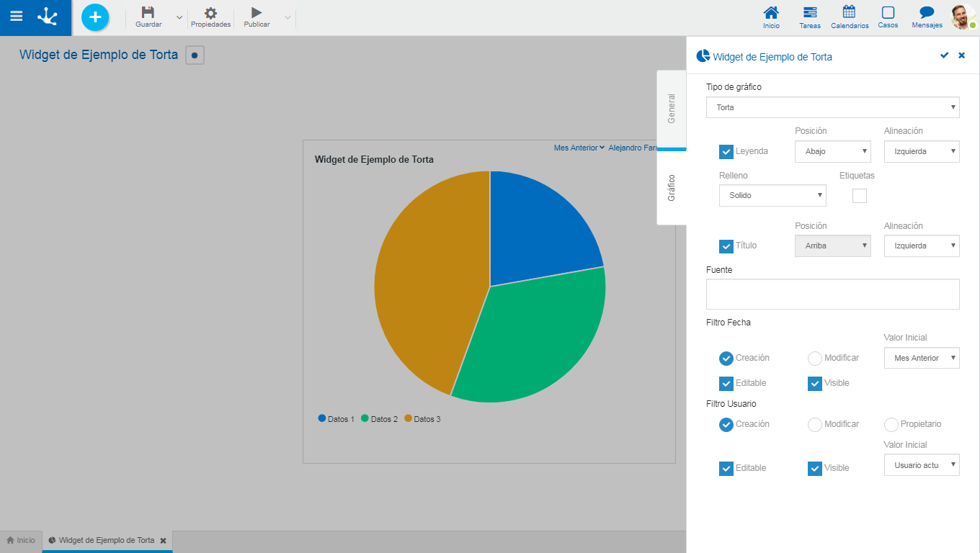Click the Alejandro user filter link
This screenshot has height=553, width=980.
point(633,148)
